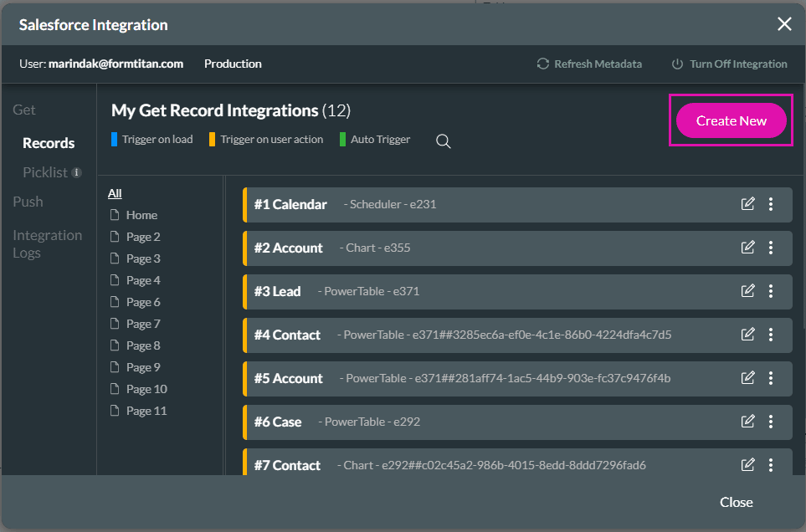
Task: Switch to the Push section
Action: (28, 201)
